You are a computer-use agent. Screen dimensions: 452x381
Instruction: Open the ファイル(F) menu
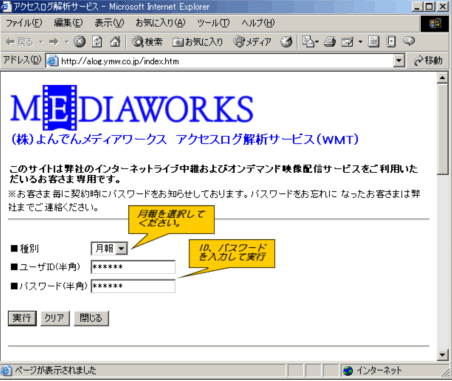click(24, 23)
